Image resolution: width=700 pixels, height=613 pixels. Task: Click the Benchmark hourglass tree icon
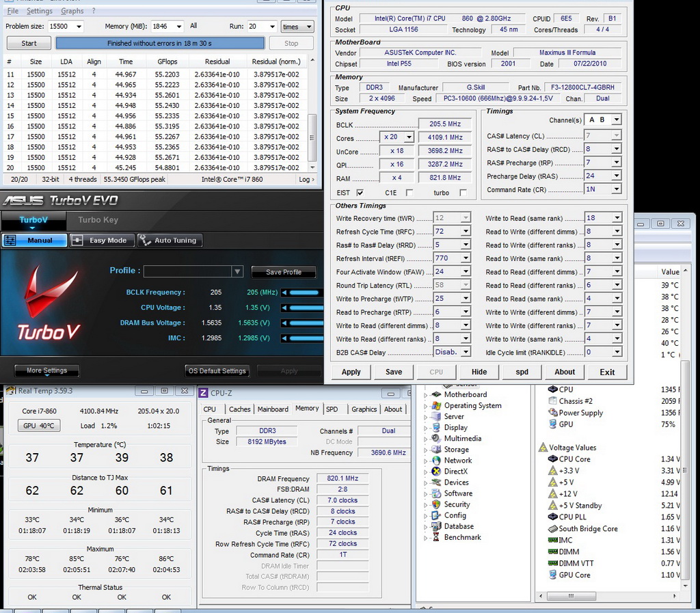coord(436,537)
